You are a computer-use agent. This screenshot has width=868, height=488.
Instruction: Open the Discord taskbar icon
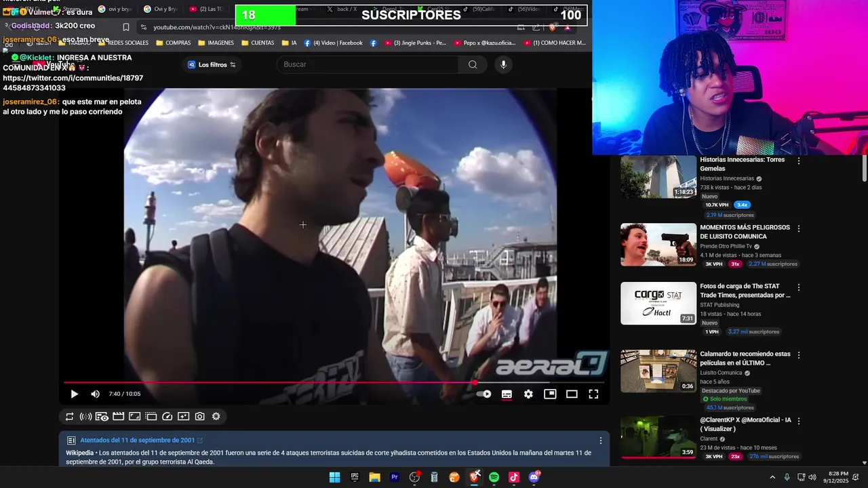click(534, 477)
